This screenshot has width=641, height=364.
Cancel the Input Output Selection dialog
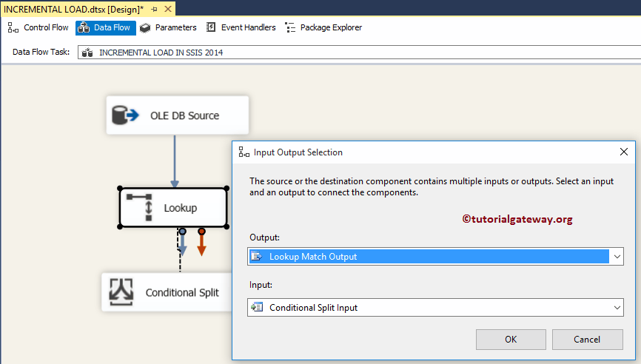pyautogui.click(x=587, y=340)
